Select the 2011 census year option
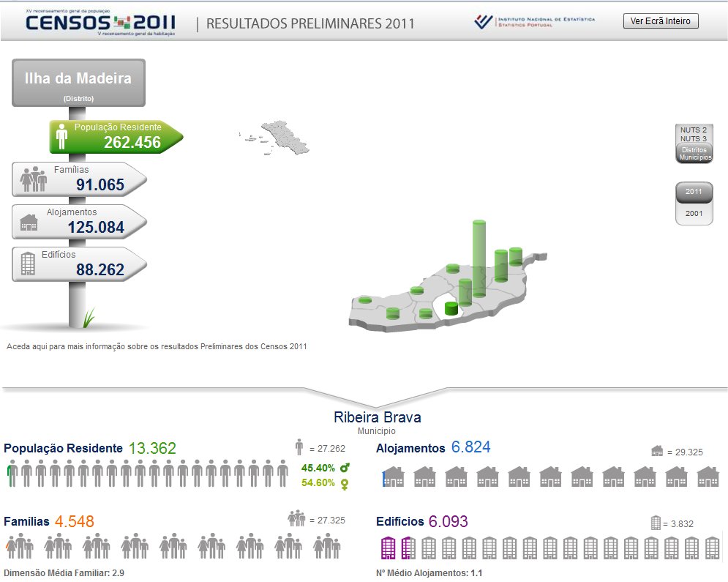 [694, 192]
